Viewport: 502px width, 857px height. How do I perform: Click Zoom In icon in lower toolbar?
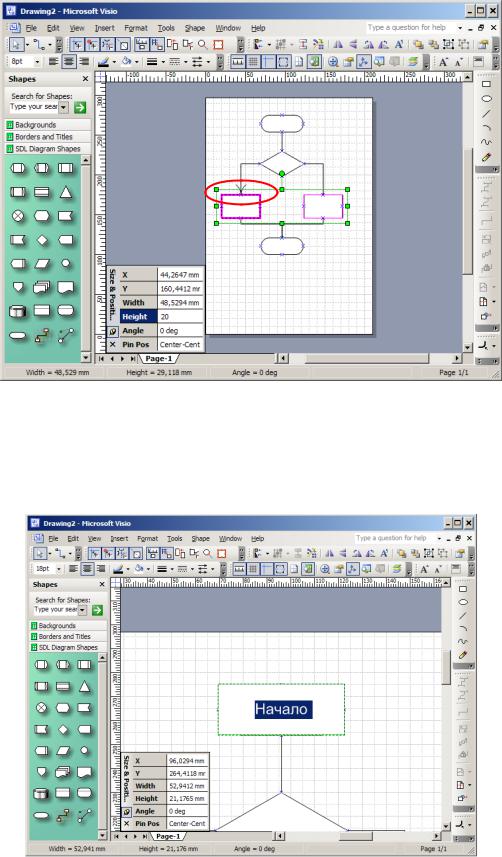click(x=325, y=569)
